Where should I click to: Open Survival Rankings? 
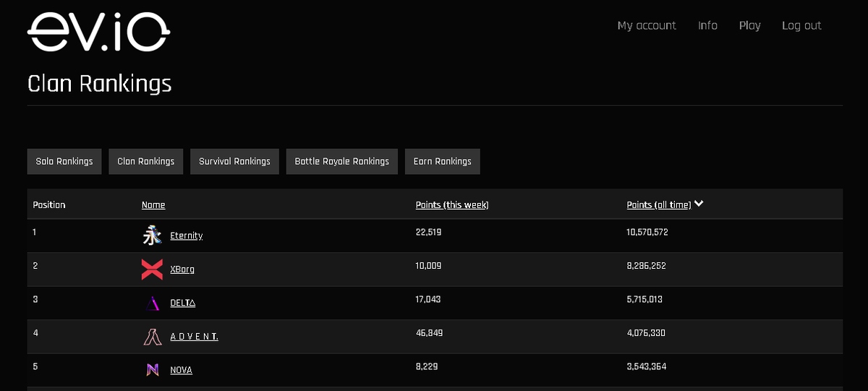coord(234,161)
